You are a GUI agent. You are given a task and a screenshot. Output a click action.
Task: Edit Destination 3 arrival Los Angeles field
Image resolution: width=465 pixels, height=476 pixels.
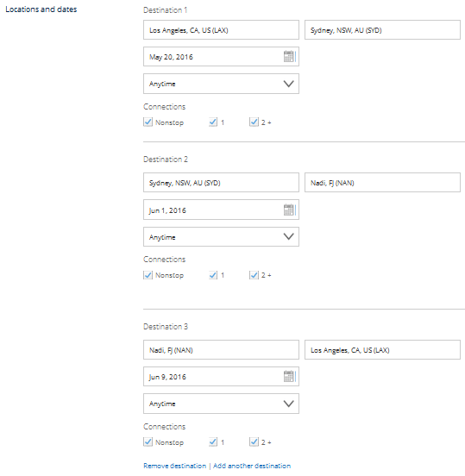(382, 350)
